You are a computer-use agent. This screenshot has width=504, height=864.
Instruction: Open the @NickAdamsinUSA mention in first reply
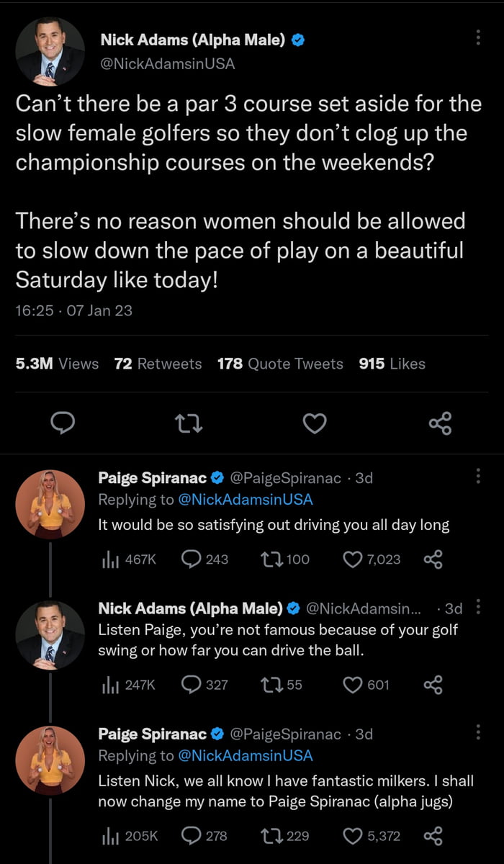[x=245, y=500]
